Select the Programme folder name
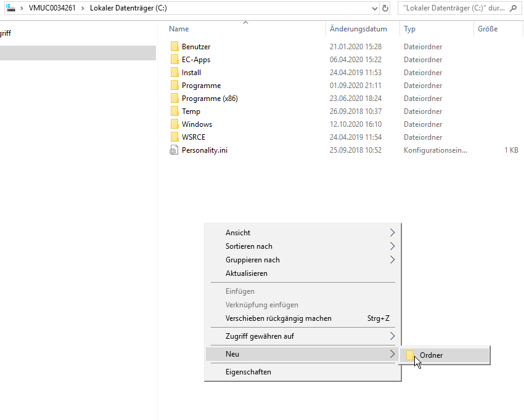The width and height of the screenshot is (524, 420). click(x=201, y=86)
